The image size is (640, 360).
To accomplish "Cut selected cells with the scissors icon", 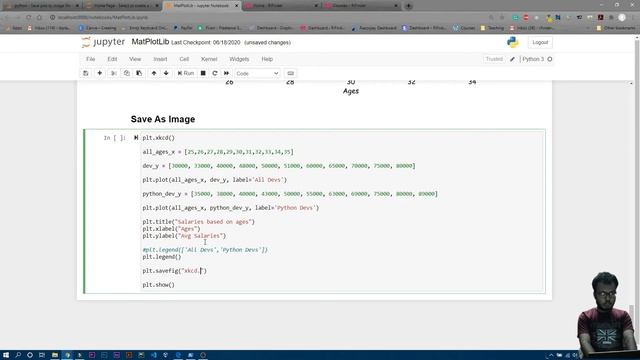I will coord(114,73).
